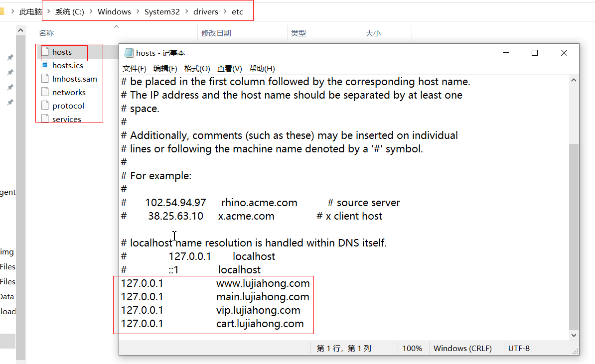Click the services file icon
This screenshot has width=595, height=364.
pos(45,119)
